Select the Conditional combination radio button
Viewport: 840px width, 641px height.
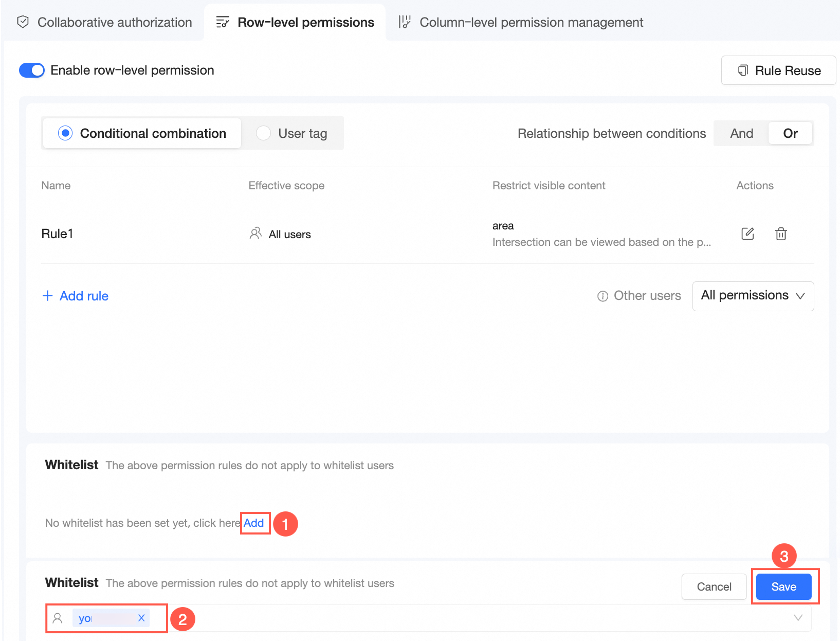[x=65, y=133]
